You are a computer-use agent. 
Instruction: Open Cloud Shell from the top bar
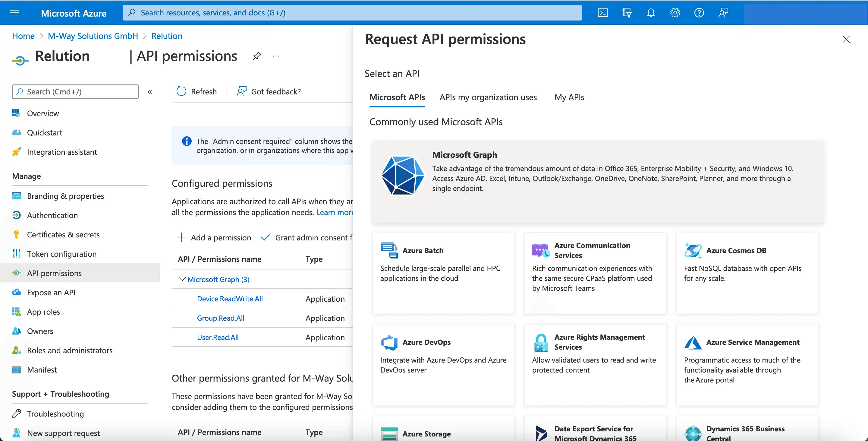602,13
